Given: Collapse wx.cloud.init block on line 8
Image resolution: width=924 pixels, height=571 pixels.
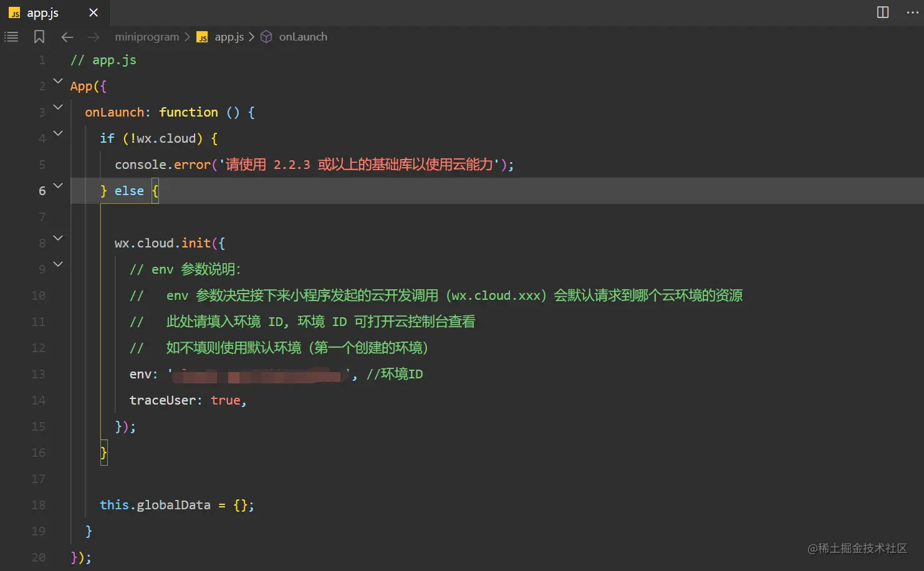Looking at the screenshot, I should coord(58,238).
